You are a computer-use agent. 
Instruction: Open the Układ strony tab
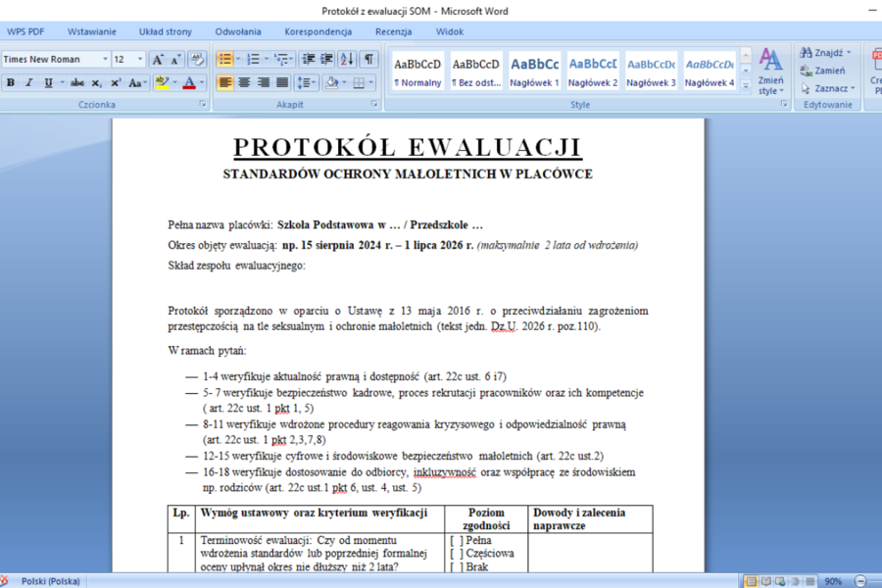click(166, 31)
